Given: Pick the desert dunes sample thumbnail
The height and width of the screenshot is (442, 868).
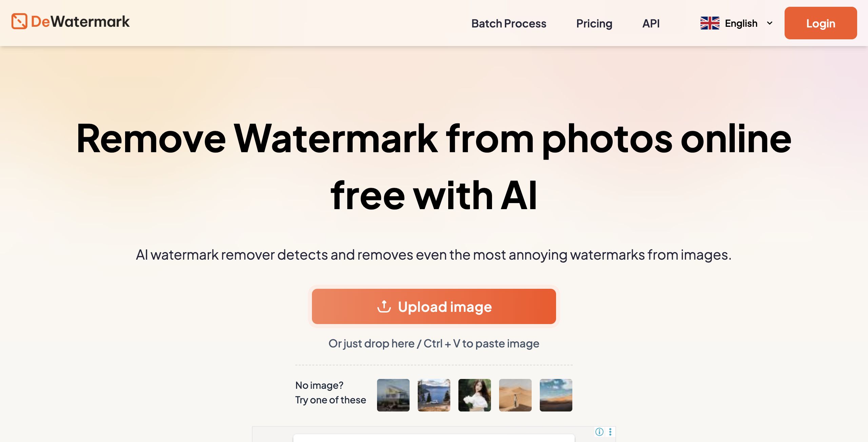Looking at the screenshot, I should click(x=515, y=395).
